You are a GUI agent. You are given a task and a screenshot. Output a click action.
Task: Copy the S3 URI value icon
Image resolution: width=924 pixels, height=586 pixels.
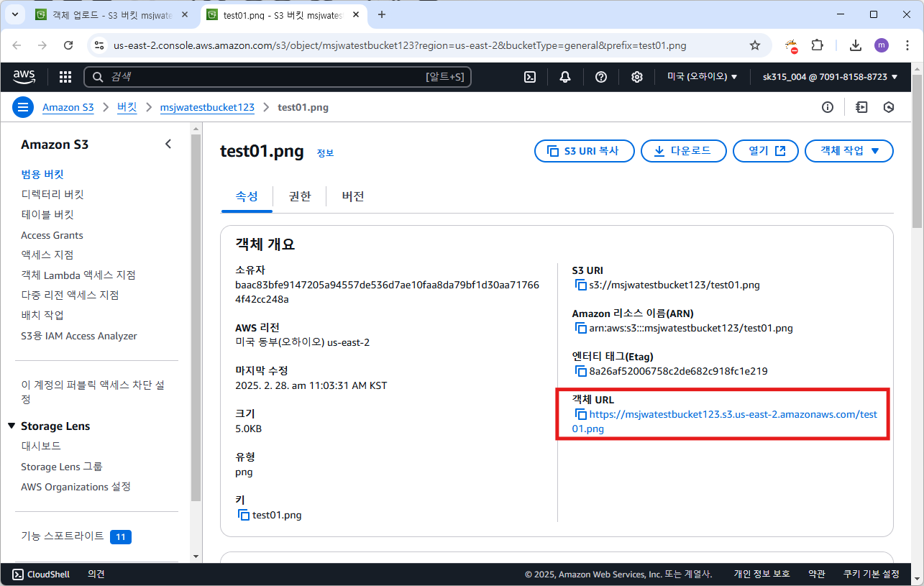tap(581, 285)
